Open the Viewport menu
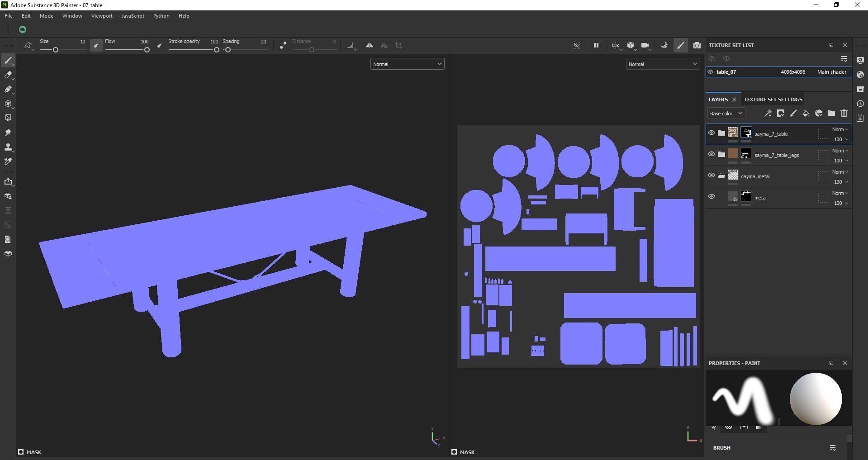Screen dimensions: 868x460 click(x=102, y=16)
